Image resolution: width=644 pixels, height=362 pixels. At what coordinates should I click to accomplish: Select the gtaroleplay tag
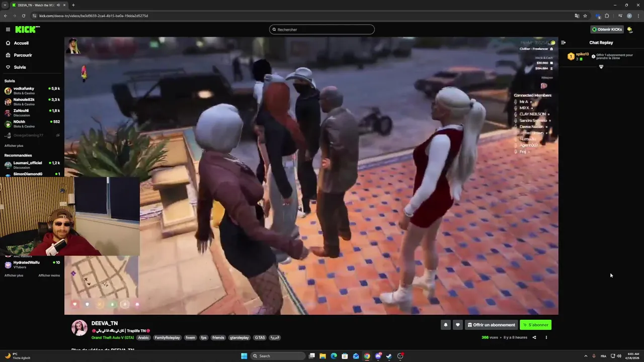[239, 338]
